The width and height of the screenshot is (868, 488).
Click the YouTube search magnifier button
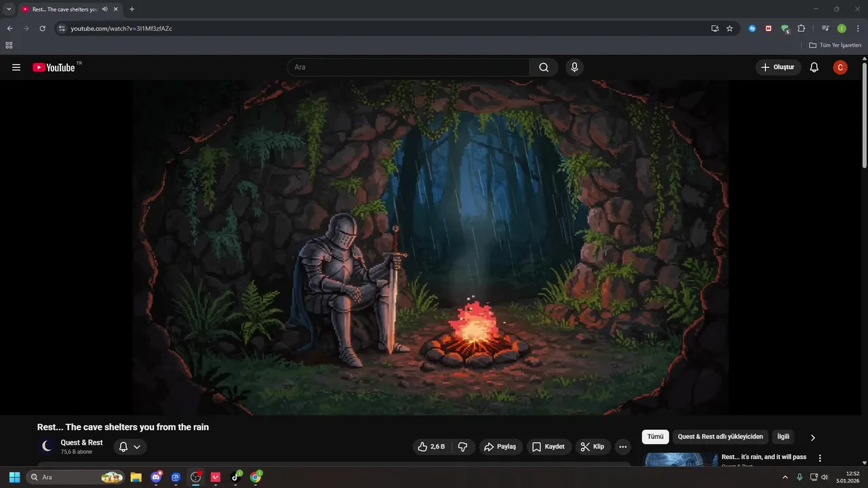tap(544, 67)
